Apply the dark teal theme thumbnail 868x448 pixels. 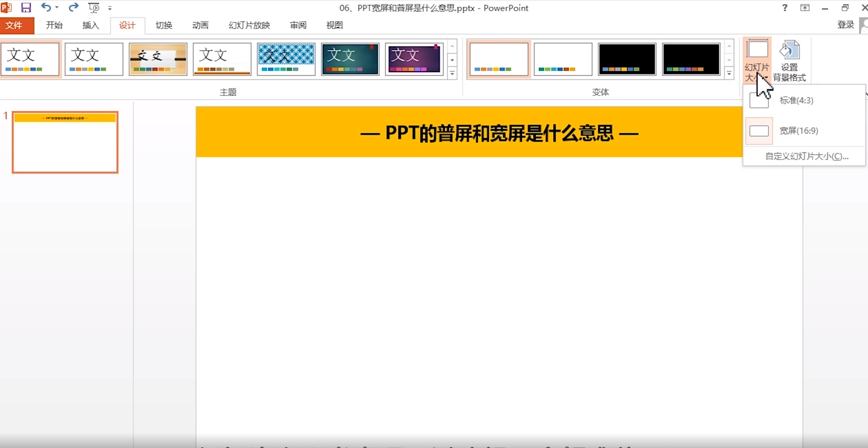[x=351, y=59]
